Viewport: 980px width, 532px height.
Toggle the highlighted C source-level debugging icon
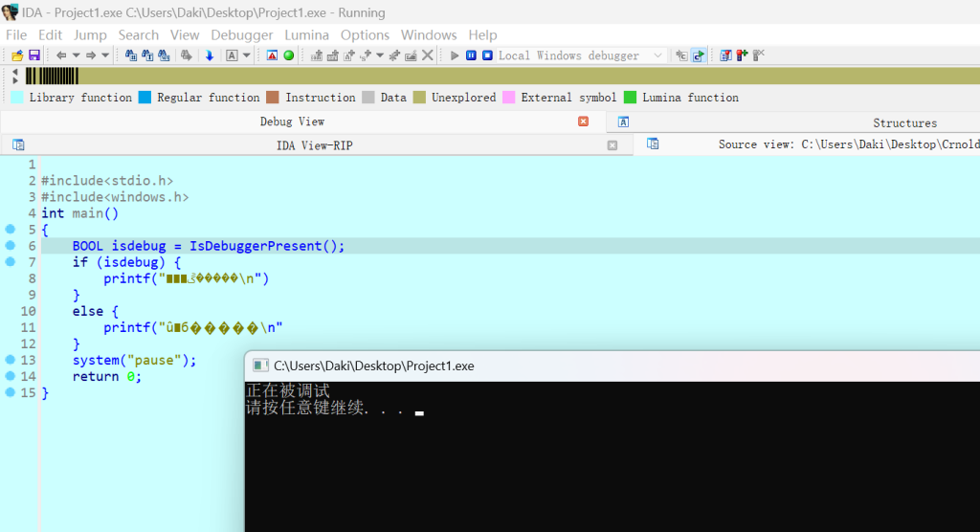[x=699, y=55]
